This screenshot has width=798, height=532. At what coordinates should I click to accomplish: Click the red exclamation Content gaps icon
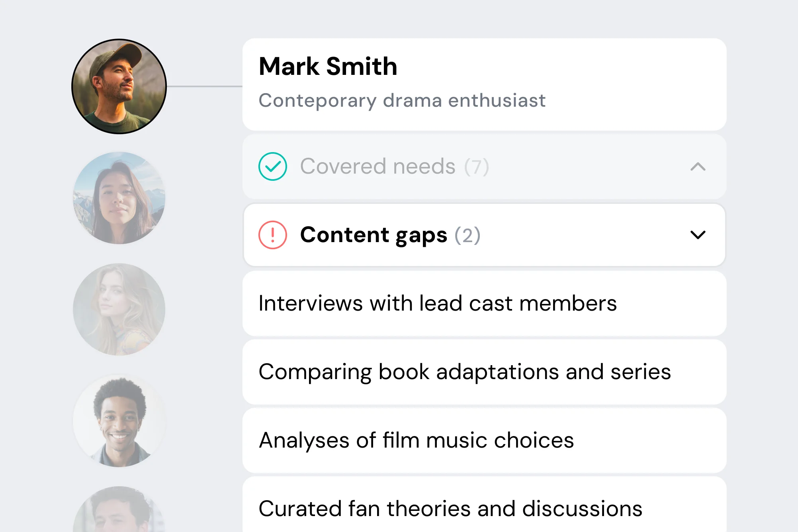pos(273,235)
